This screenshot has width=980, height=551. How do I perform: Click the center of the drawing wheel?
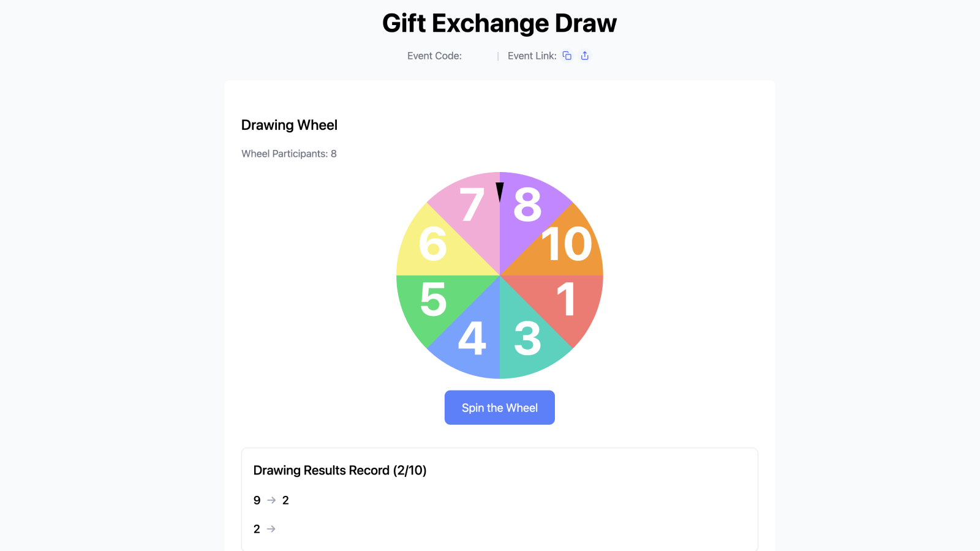[x=500, y=275]
